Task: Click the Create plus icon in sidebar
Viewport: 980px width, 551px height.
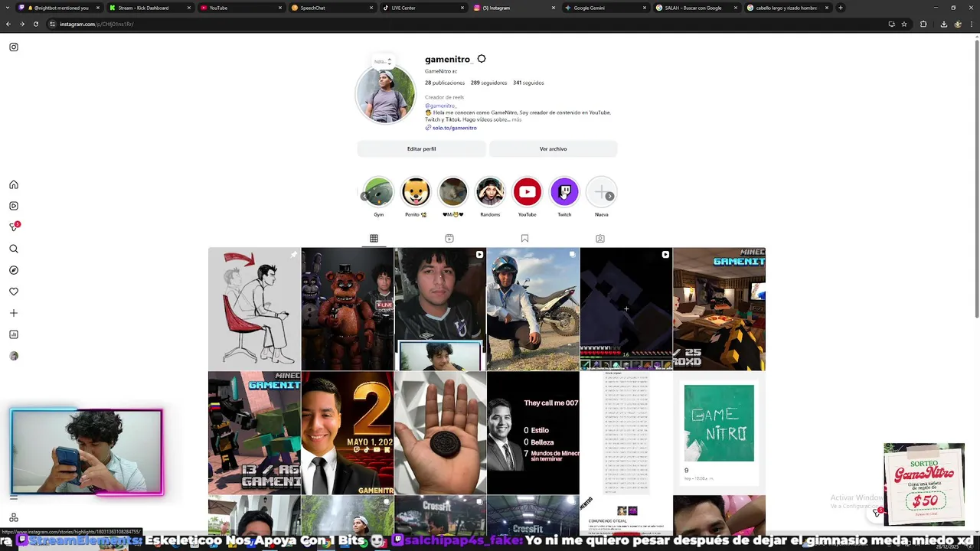Action: coord(14,313)
